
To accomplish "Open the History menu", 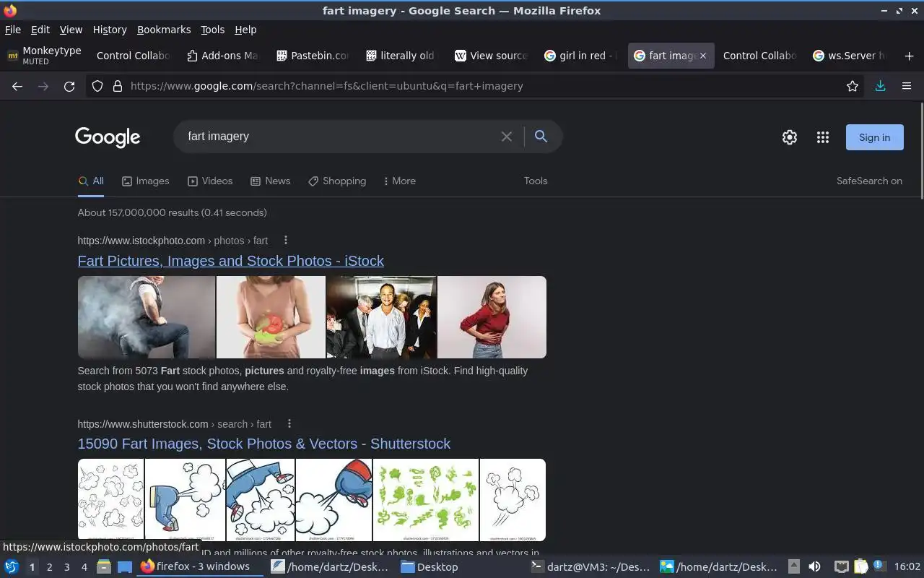I will click(x=110, y=30).
